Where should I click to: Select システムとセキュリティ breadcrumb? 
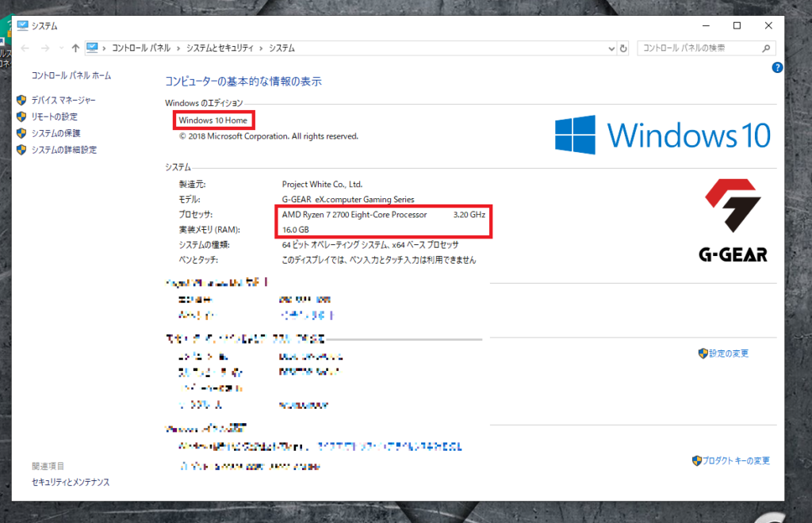point(220,48)
